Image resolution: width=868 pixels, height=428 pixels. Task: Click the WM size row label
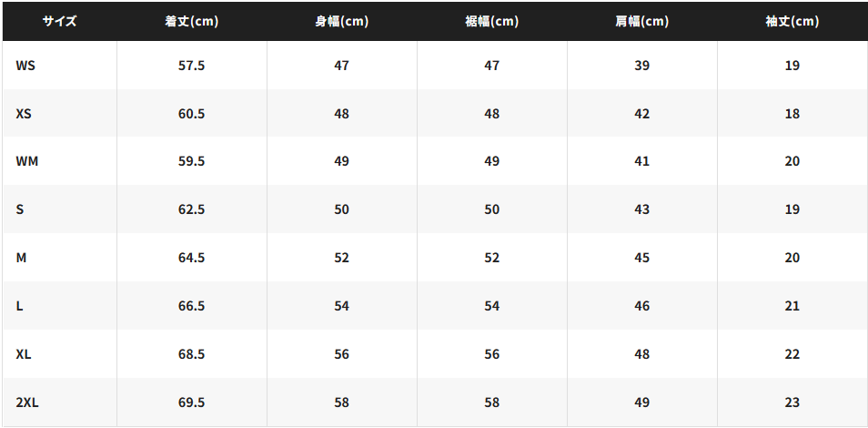(27, 161)
